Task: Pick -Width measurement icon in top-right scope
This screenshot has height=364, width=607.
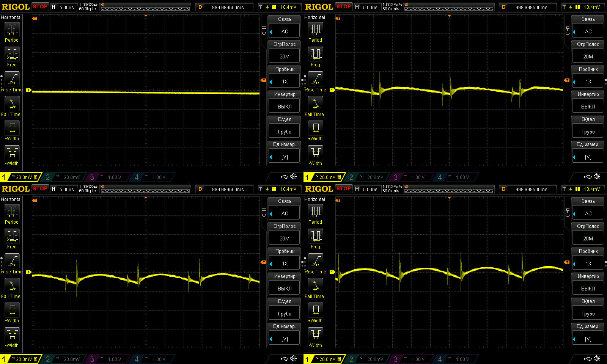Action: point(316,153)
